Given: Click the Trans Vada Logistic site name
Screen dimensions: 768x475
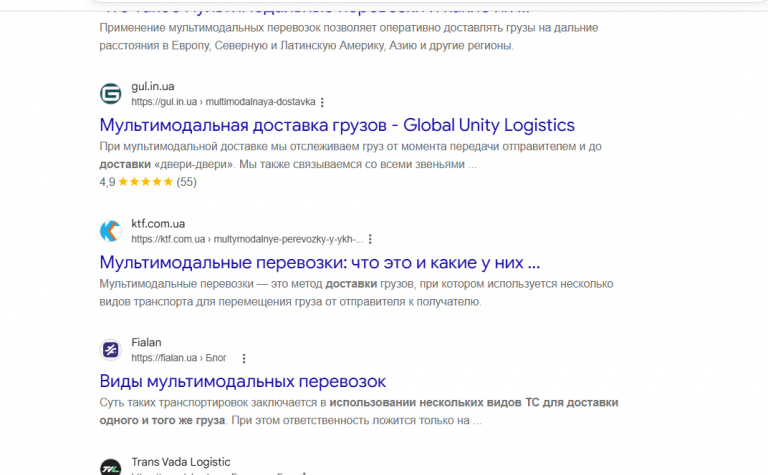Looking at the screenshot, I should pos(181,462).
